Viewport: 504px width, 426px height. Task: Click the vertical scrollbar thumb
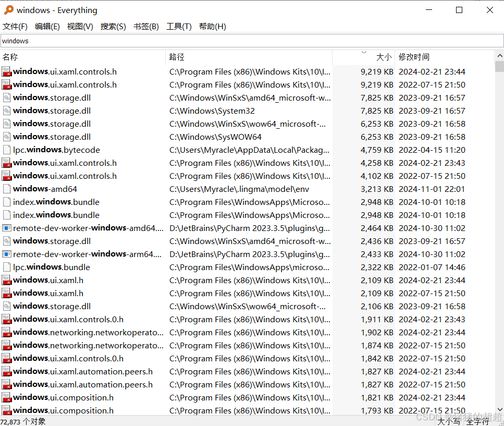coord(499,66)
